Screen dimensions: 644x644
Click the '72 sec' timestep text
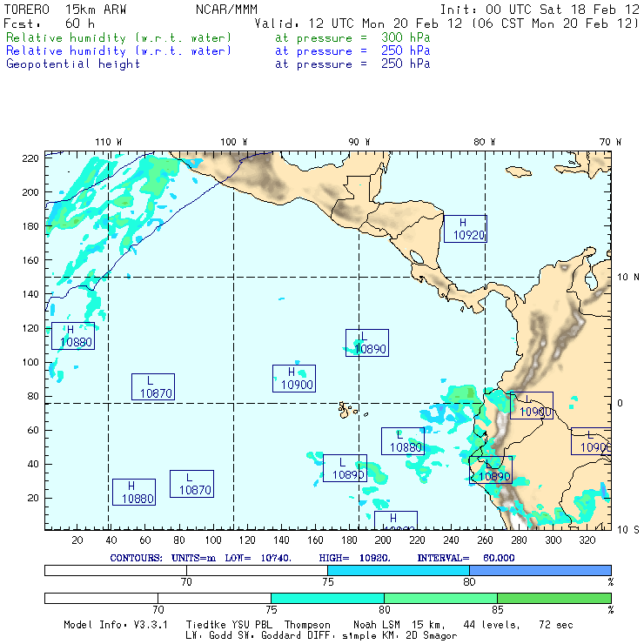tap(556, 625)
